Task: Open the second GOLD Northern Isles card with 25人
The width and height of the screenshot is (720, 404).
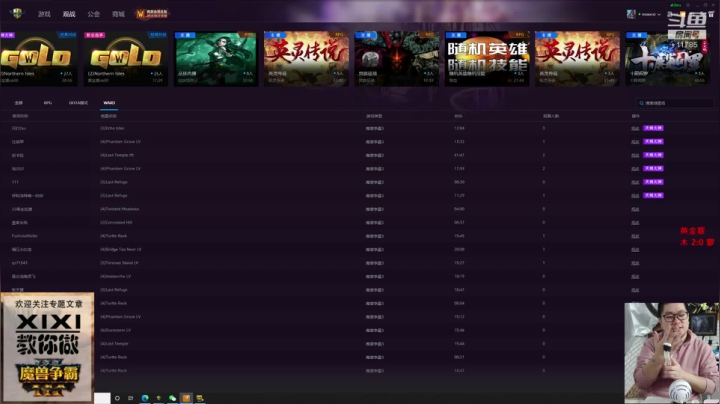Action: coord(126,59)
